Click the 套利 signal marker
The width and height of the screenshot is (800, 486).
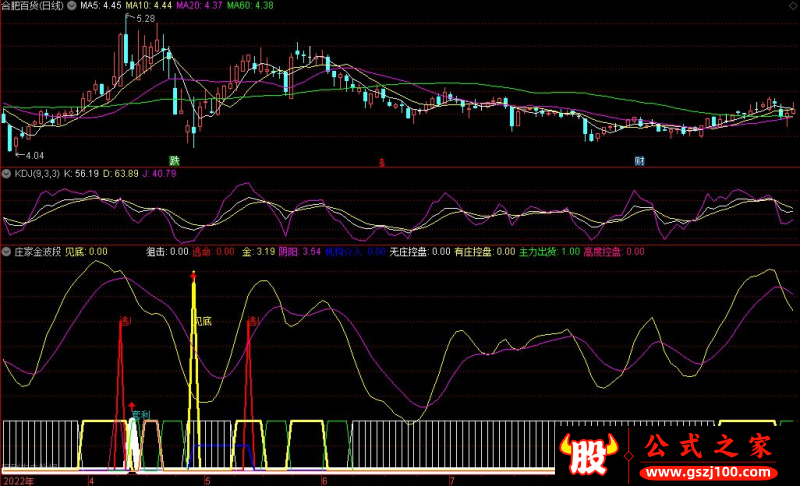coord(140,413)
